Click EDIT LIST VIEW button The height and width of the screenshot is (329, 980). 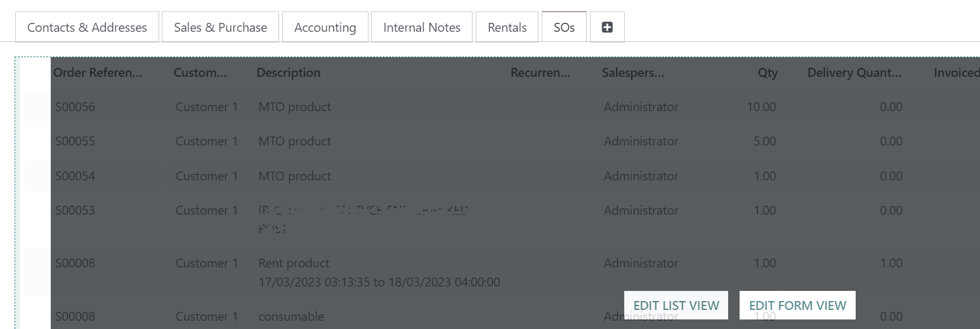pos(676,305)
